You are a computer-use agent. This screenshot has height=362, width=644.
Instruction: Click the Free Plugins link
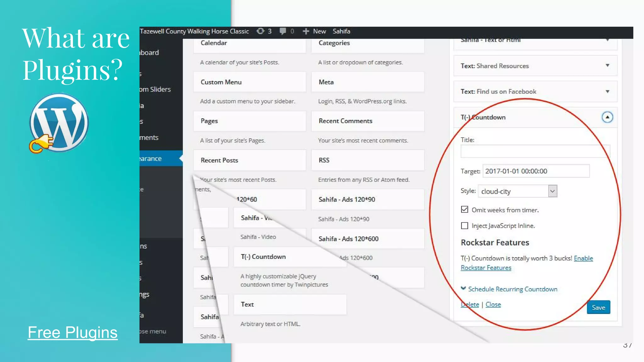[x=73, y=332]
